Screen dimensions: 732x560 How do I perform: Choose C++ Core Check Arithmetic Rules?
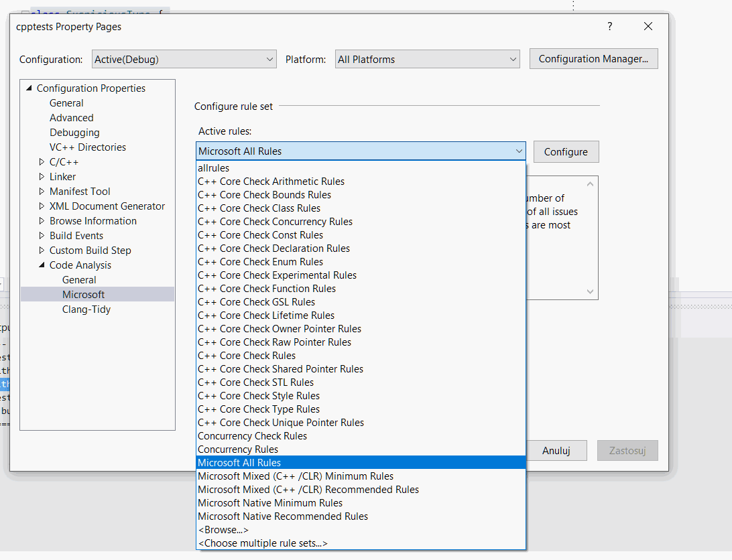[x=361, y=181]
